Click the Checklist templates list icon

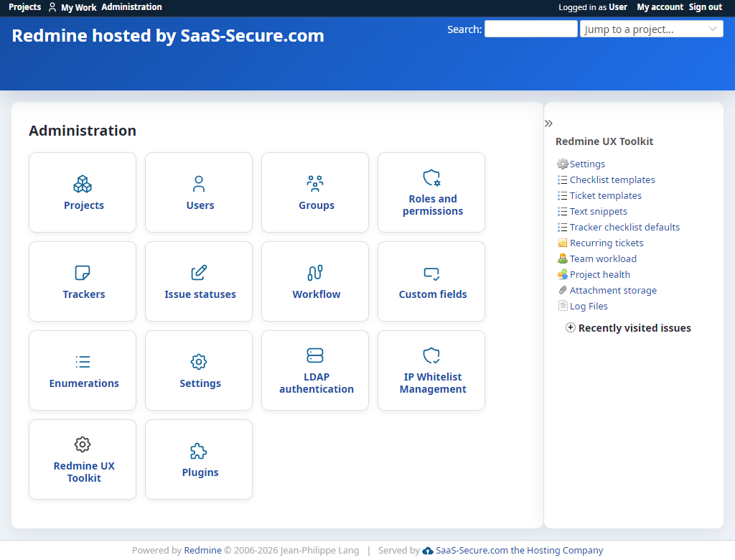coord(563,179)
